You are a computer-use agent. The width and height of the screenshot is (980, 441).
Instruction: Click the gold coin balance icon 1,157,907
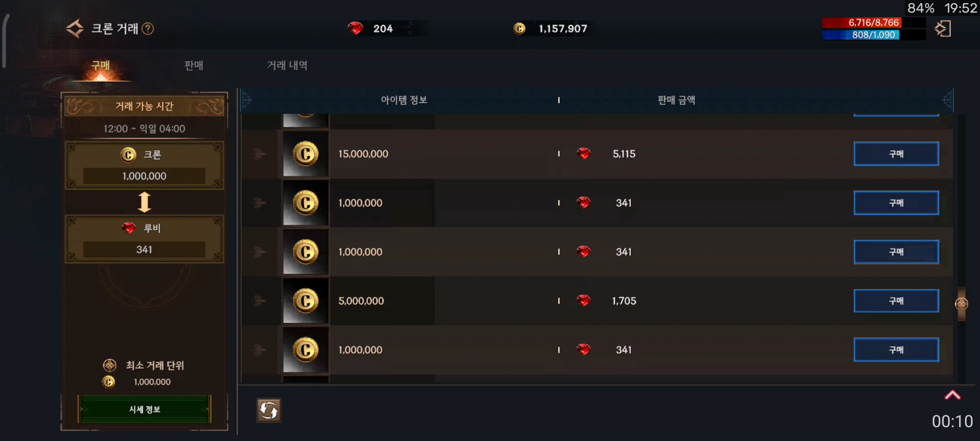(519, 28)
